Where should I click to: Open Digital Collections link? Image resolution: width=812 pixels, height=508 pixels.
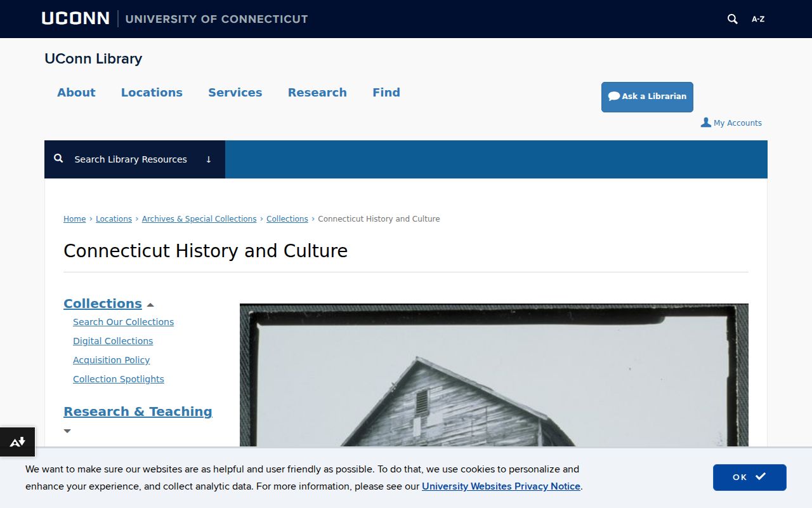113,341
